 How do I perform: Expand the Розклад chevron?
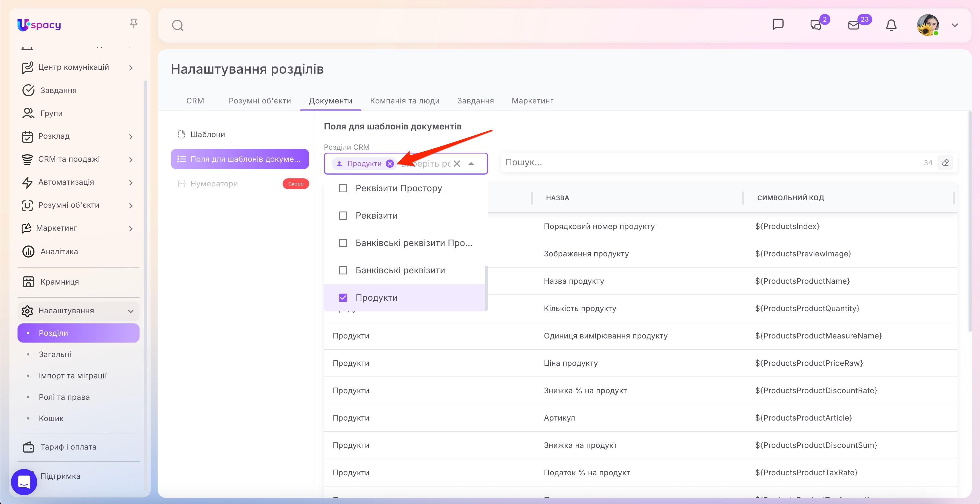(x=131, y=137)
